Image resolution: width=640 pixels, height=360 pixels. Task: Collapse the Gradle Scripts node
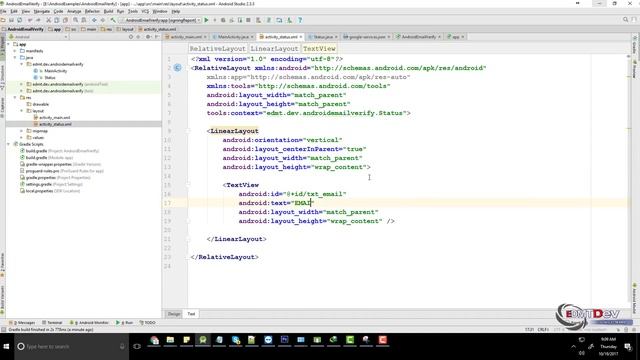(x=9, y=144)
